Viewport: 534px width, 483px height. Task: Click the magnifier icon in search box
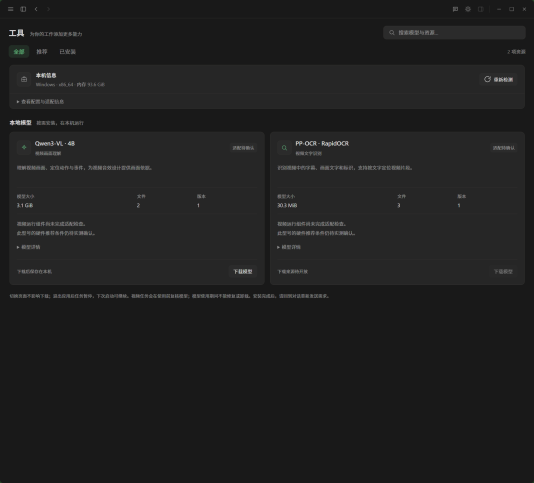[x=392, y=33]
